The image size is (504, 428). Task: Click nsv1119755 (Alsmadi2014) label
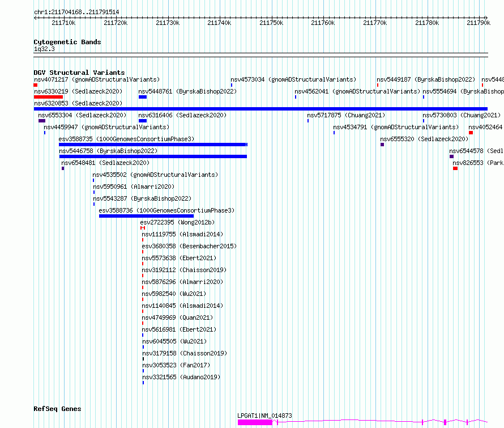coord(182,234)
